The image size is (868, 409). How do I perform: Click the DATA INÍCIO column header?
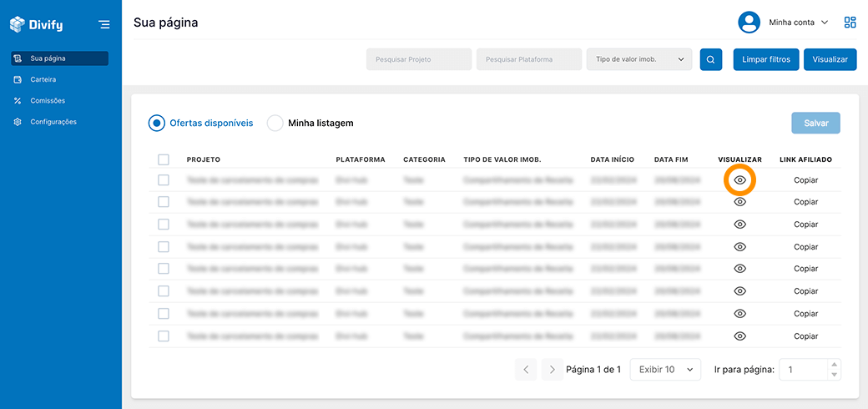tap(613, 159)
